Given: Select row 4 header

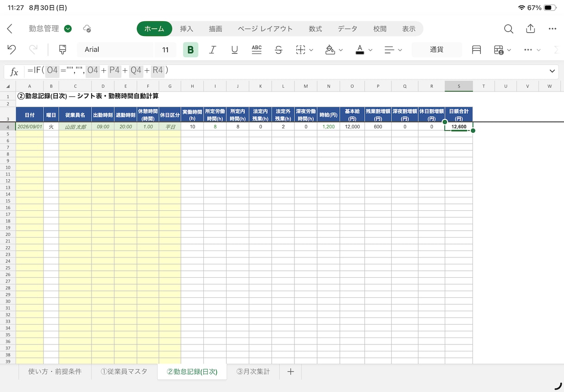Looking at the screenshot, I should point(8,126).
